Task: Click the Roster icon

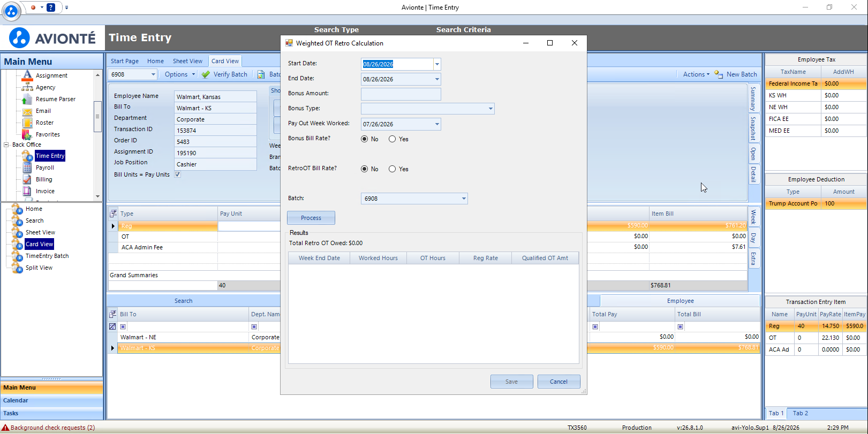Action: click(27, 123)
